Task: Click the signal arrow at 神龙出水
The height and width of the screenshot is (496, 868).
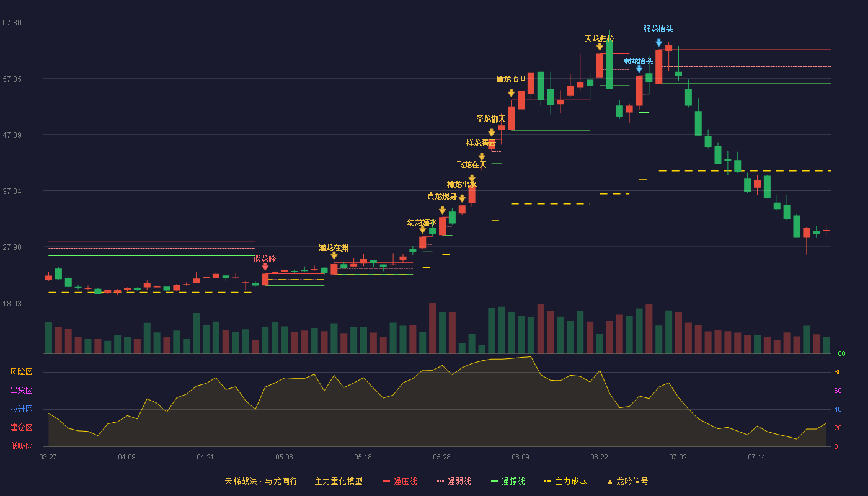Action: (462, 199)
